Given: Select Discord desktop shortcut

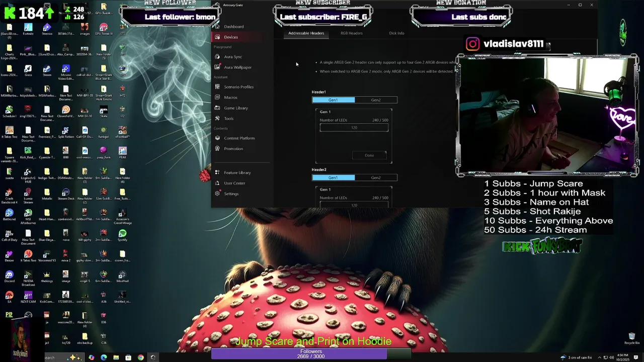Looking at the screenshot, I should [9, 277].
